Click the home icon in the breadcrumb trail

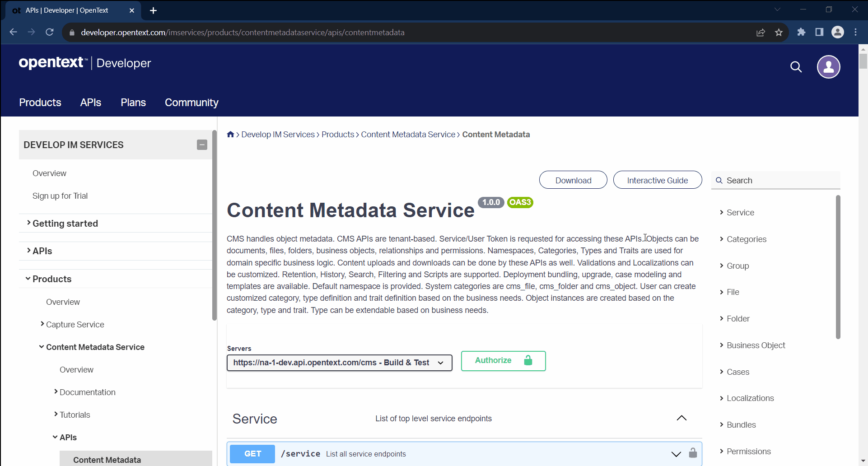(x=230, y=134)
